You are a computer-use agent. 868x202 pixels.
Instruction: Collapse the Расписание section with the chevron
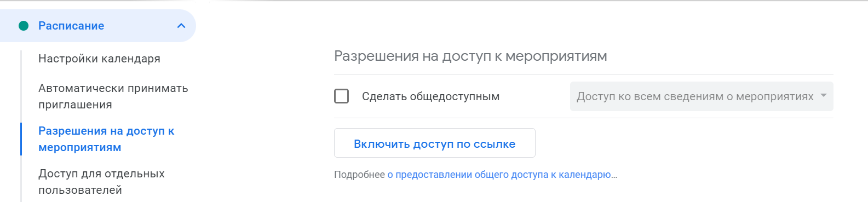pyautogui.click(x=181, y=26)
